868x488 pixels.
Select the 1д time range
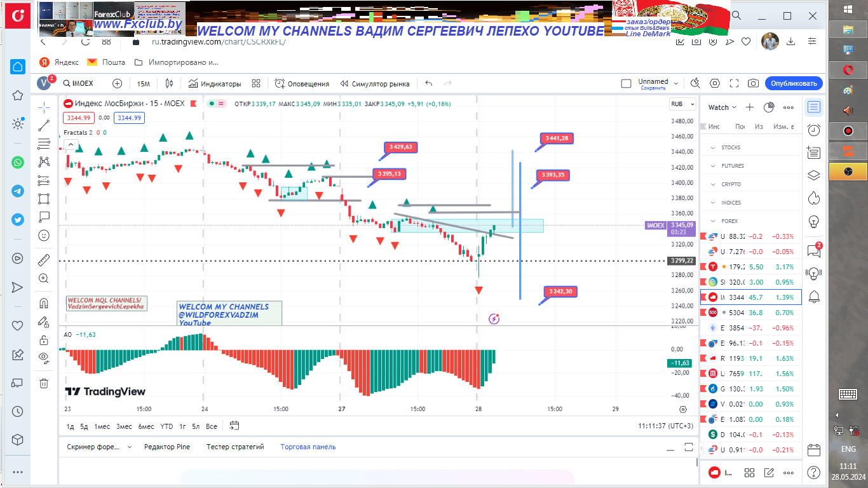(71, 426)
